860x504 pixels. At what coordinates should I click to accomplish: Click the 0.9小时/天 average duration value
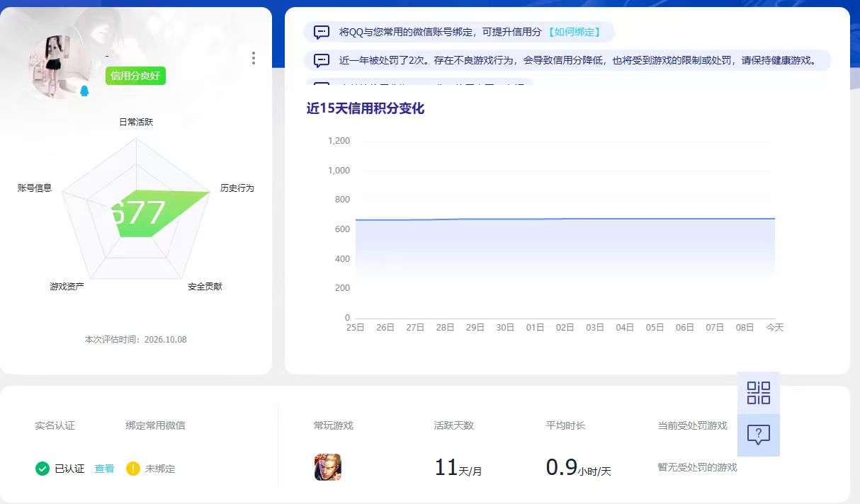(x=579, y=468)
